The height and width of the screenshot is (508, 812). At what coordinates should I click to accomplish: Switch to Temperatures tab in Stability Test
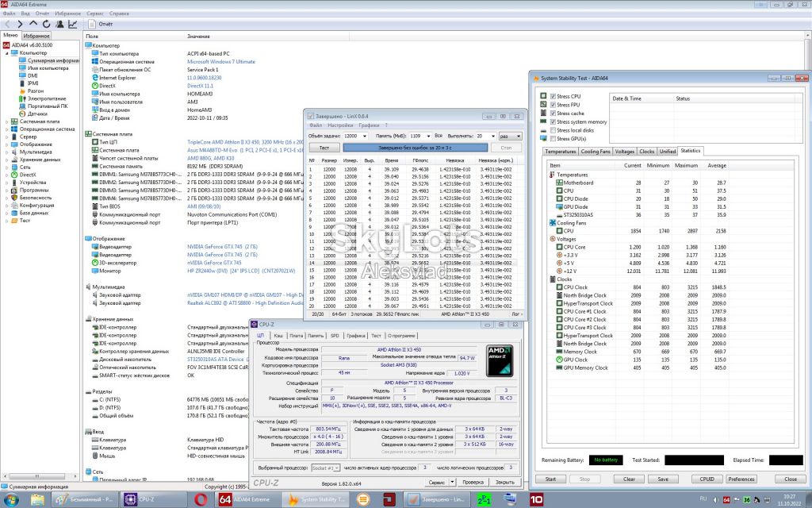tap(561, 152)
